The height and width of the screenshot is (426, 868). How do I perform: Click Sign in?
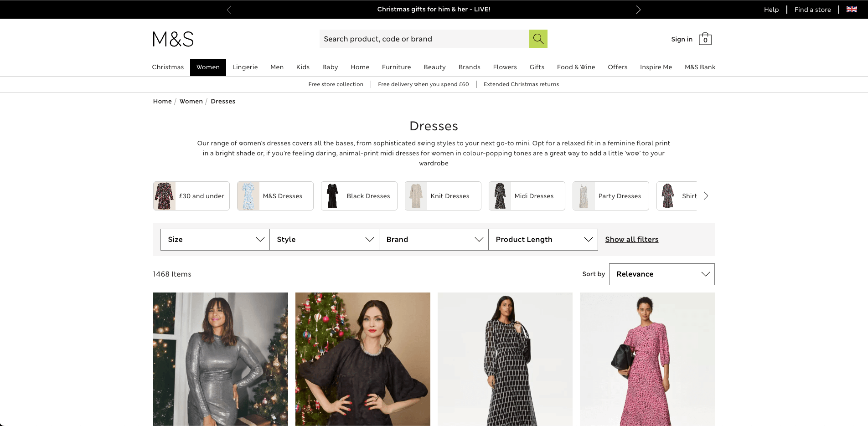[682, 39]
